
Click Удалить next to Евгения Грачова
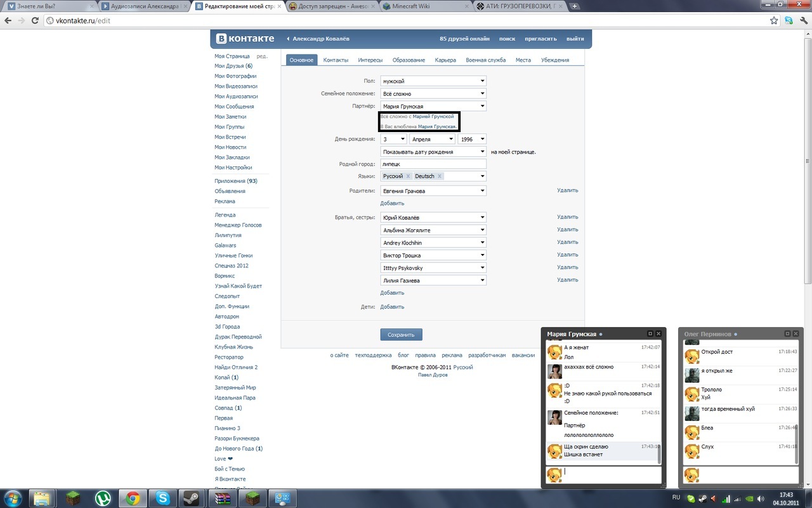point(567,190)
